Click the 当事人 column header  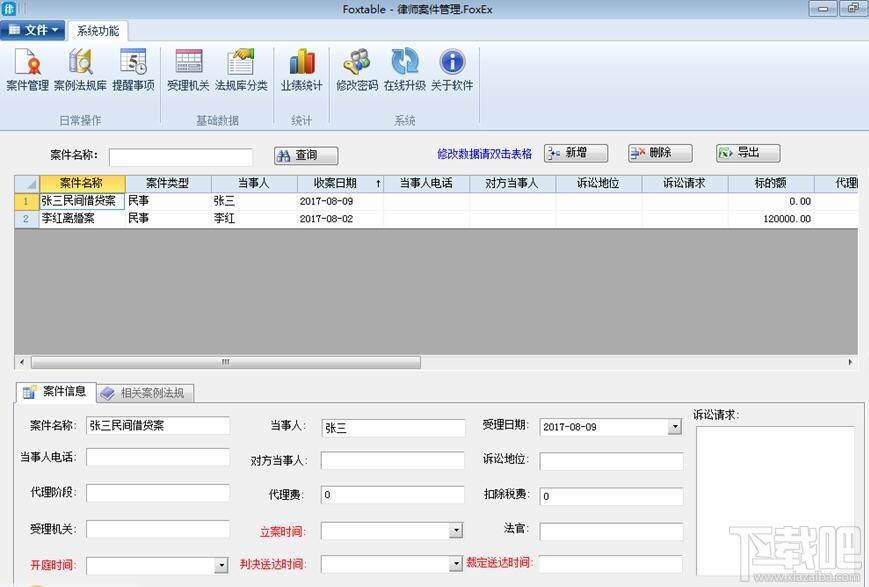point(254,183)
